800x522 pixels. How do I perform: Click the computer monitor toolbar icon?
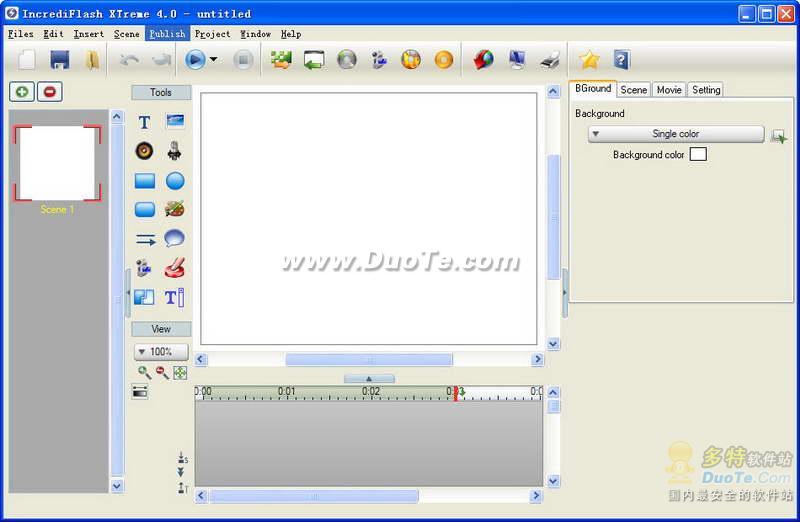pyautogui.click(x=517, y=60)
